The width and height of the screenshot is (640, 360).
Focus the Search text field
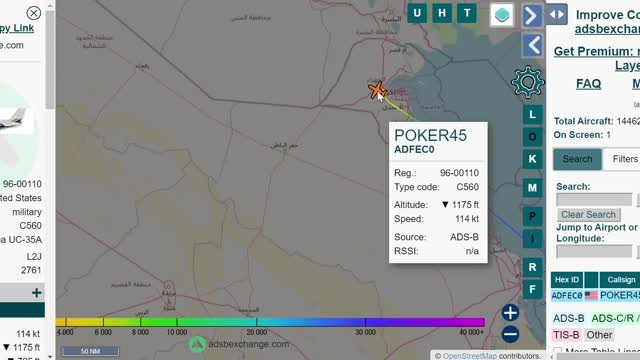[594, 200]
